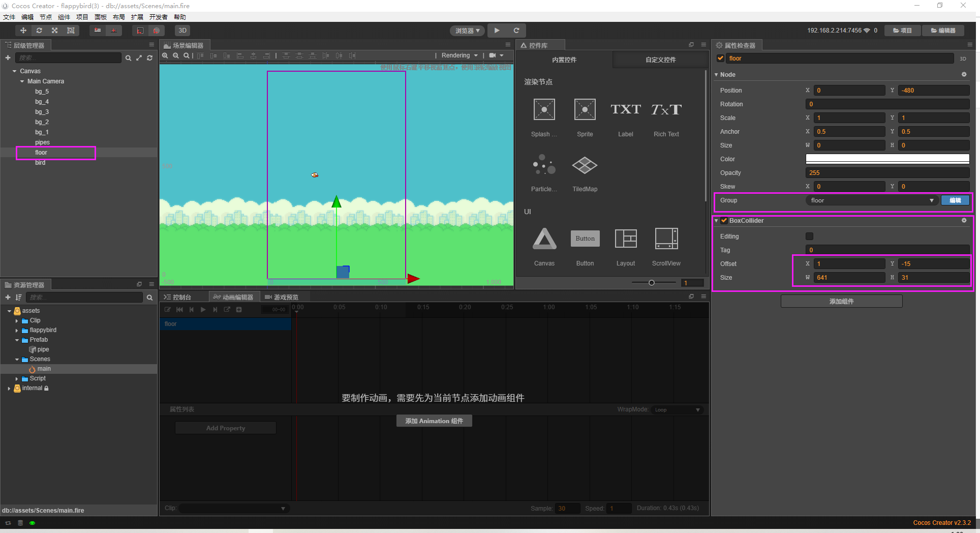Toggle the node 3D button in inspector
Viewport: 980px width, 533px height.
pos(963,58)
